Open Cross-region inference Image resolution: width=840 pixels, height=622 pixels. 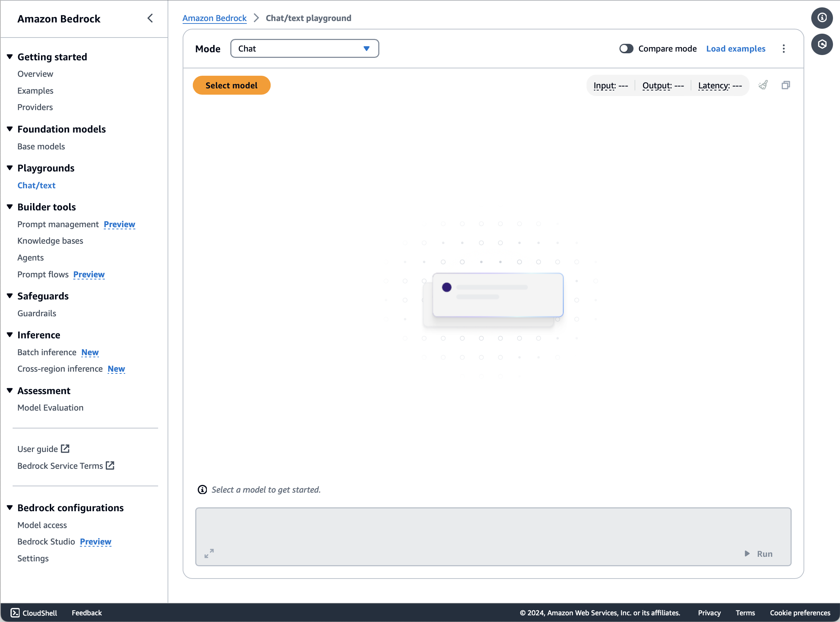(x=60, y=369)
